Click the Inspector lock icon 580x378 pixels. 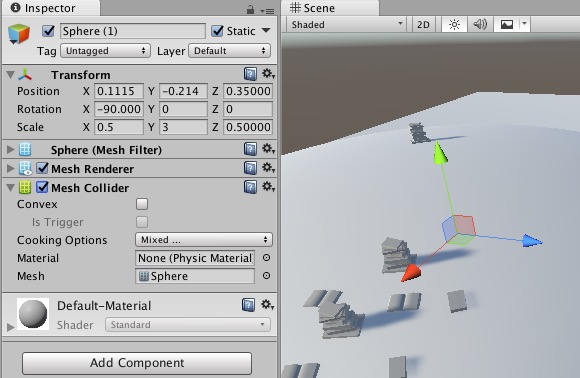(x=250, y=10)
